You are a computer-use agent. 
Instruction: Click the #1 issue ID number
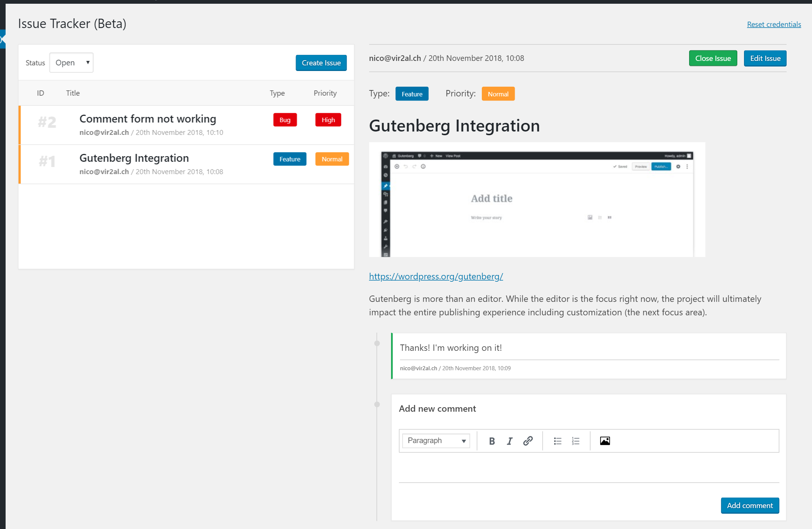[47, 161]
